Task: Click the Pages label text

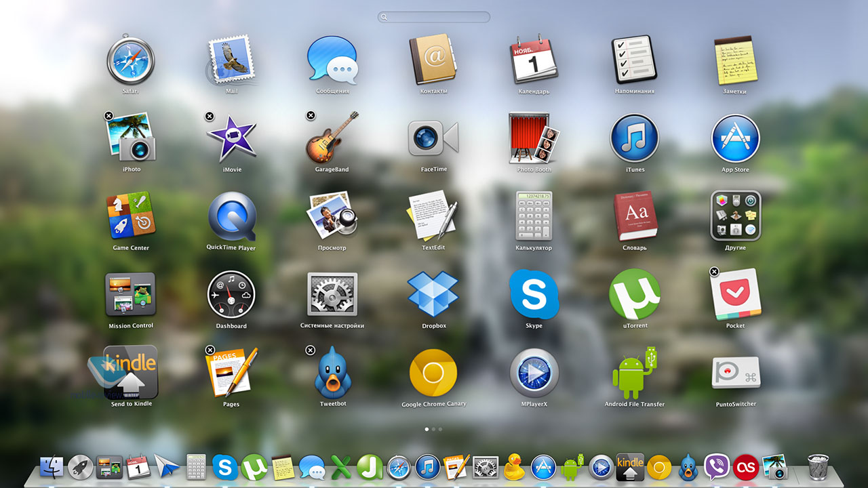Action: [x=231, y=405]
